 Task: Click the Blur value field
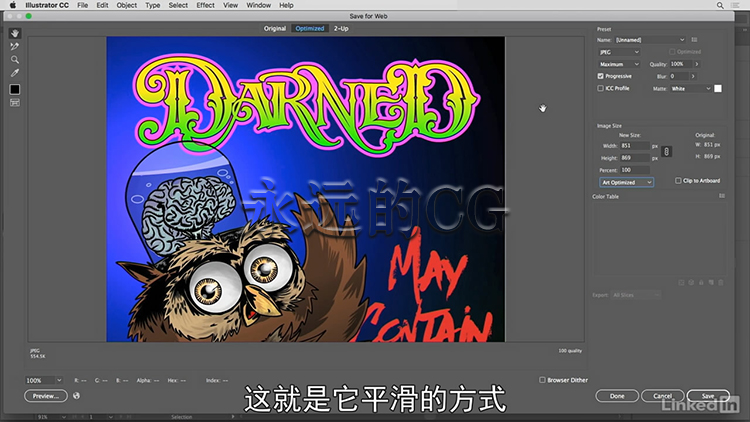pyautogui.click(x=678, y=76)
